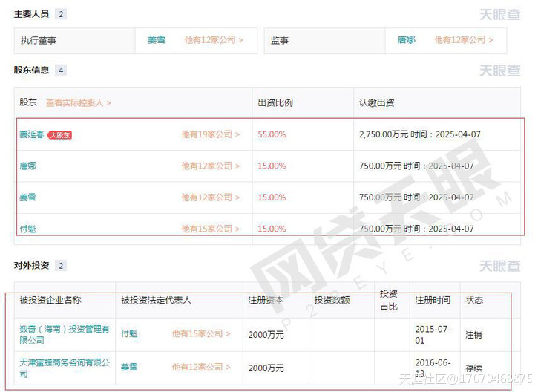Viewport: 538px width, 392px height.
Task: Open major shareholder 姜延春's profile
Action: (31, 135)
